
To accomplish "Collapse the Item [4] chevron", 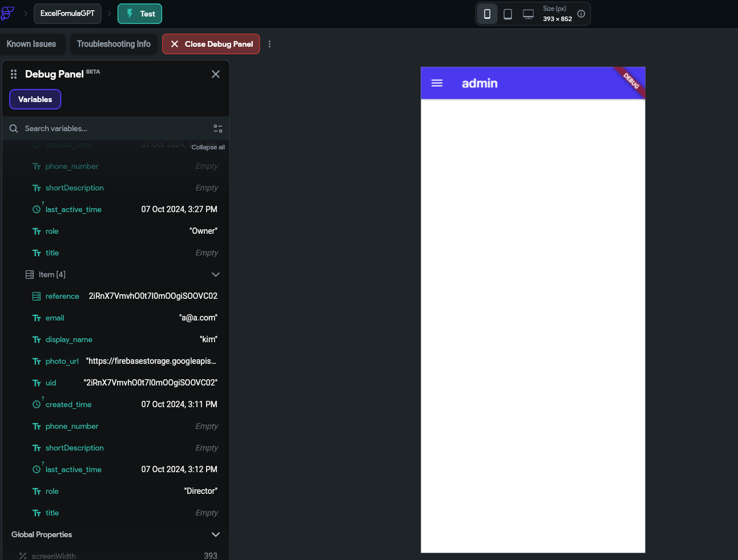I will (x=216, y=274).
